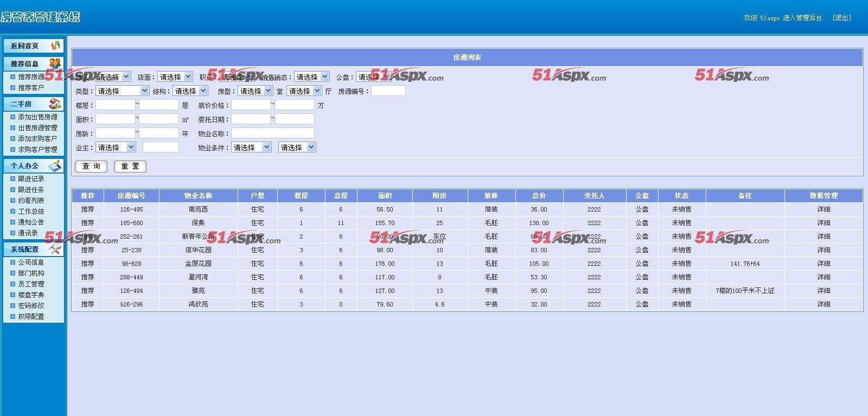This screenshot has height=416, width=868.
Task: Click the arrow bullet beside 跟进记录
Action: point(13,178)
